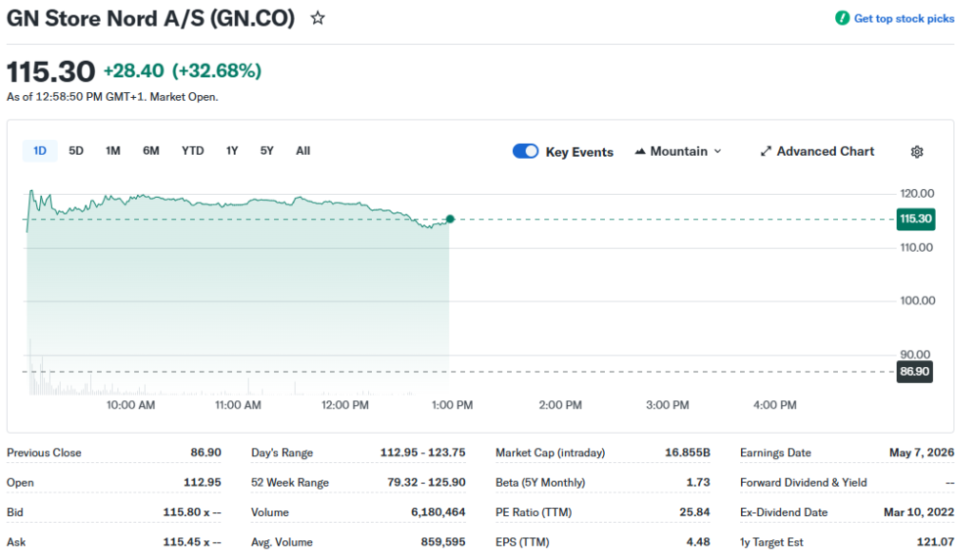View the 5Y chart range

tap(267, 151)
